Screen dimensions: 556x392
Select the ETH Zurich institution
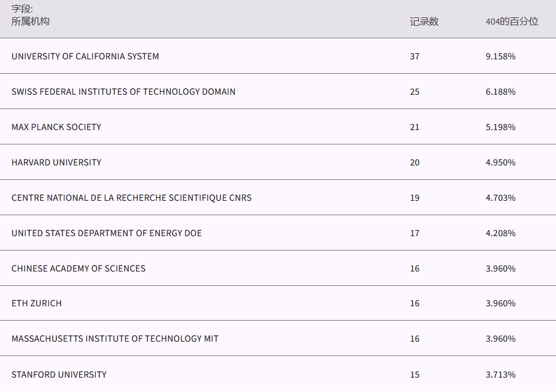(37, 303)
